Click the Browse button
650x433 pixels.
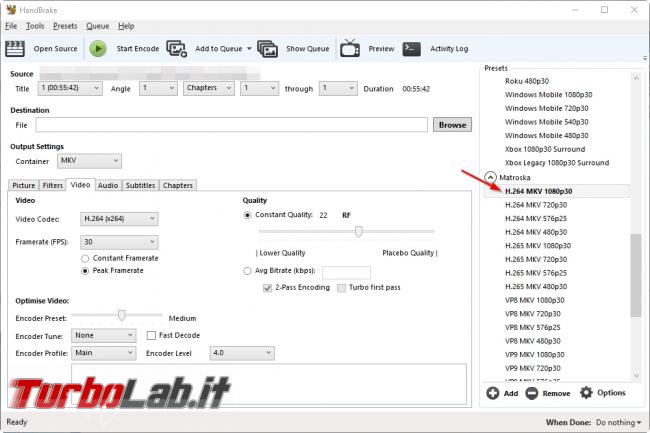tap(452, 125)
